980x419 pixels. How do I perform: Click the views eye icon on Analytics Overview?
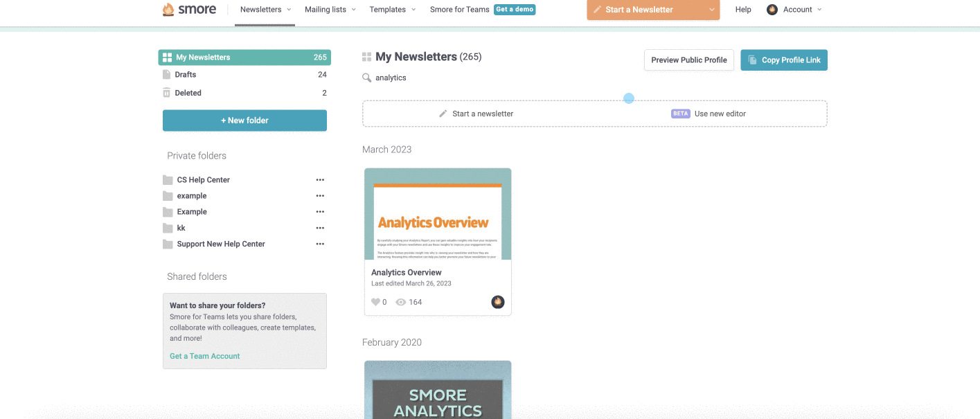[x=400, y=302]
